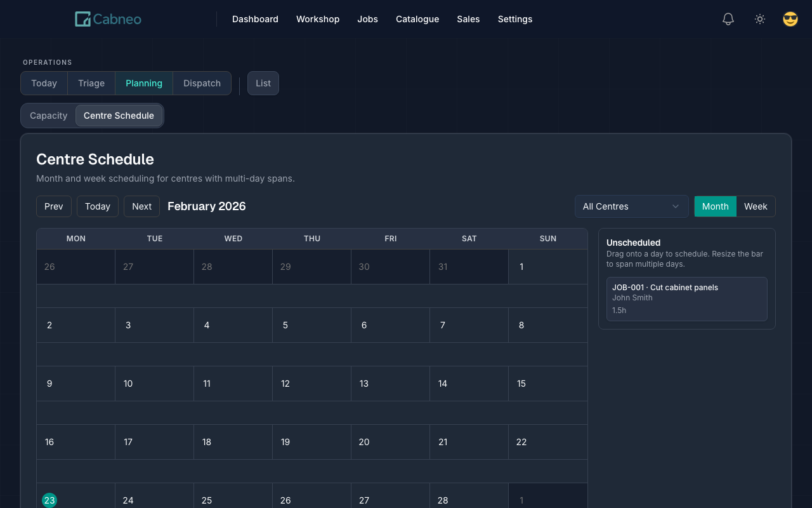Viewport: 812px width, 508px height.
Task: Select Month view mode
Action: [715, 206]
